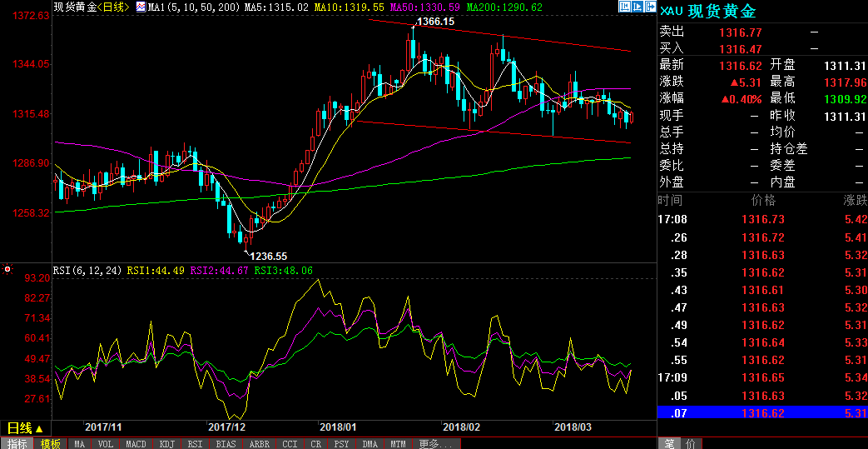Open the 日线 period selector dropdown
Image resolution: width=868 pixels, height=449 pixels.
click(24, 428)
